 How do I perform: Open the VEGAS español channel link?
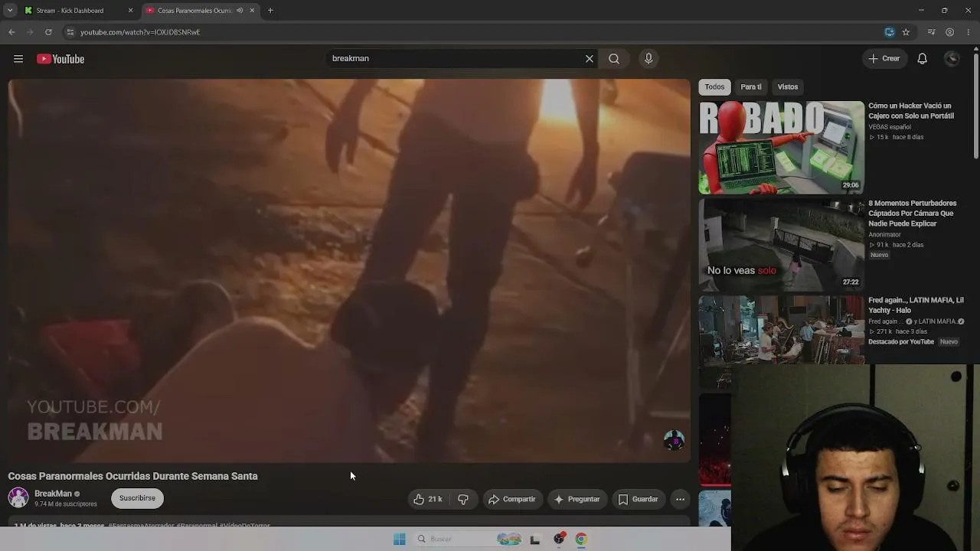point(890,127)
